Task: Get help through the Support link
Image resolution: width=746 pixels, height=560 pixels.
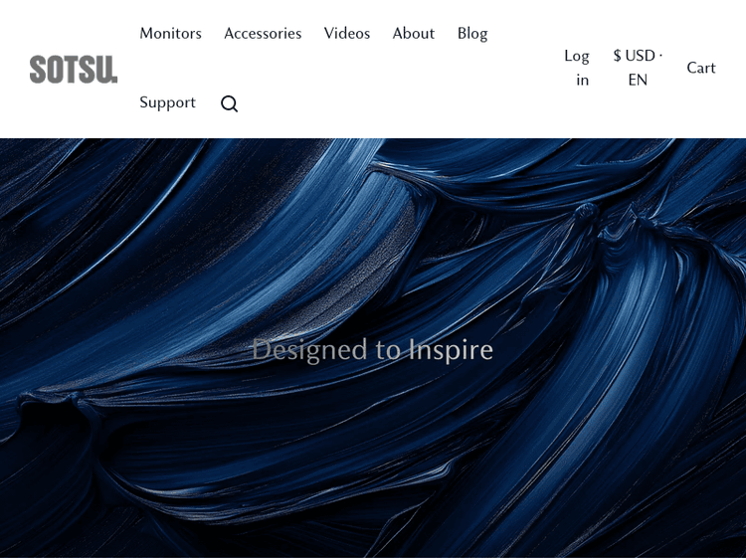Action: click(167, 102)
